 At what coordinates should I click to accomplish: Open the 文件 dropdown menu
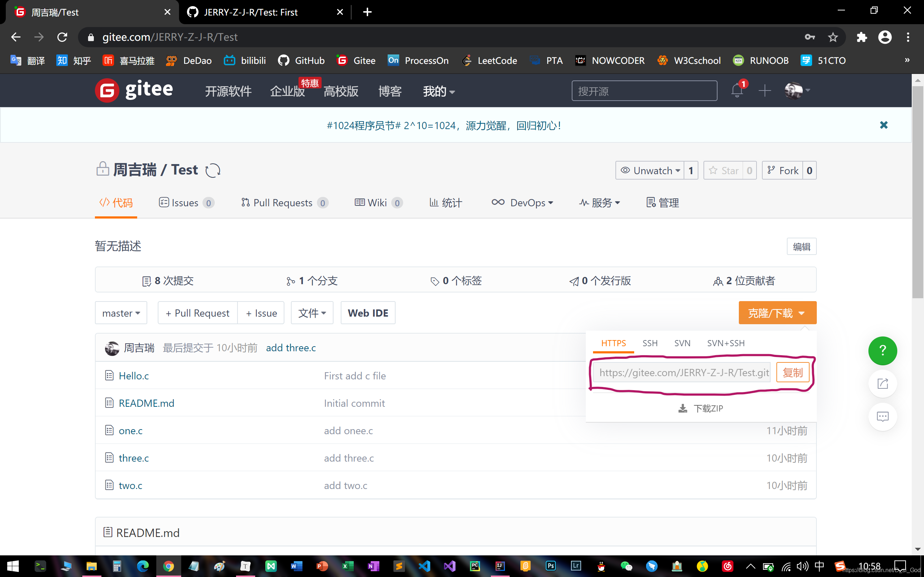(x=311, y=313)
